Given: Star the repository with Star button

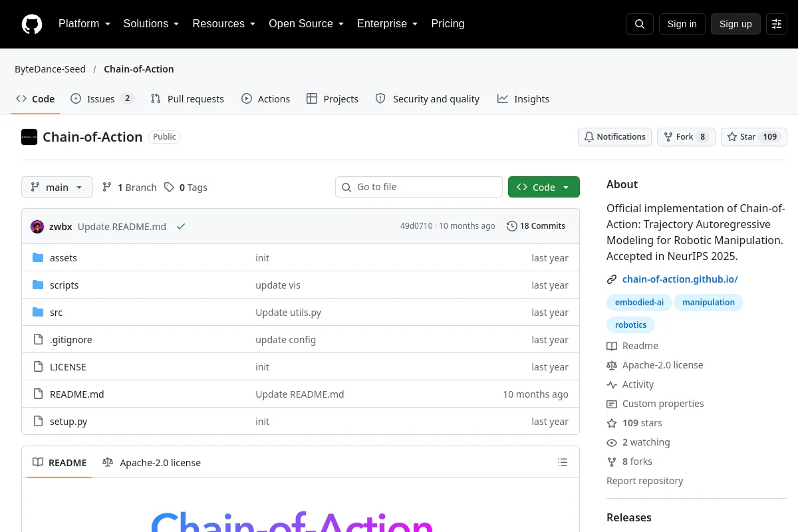Looking at the screenshot, I should (754, 137).
